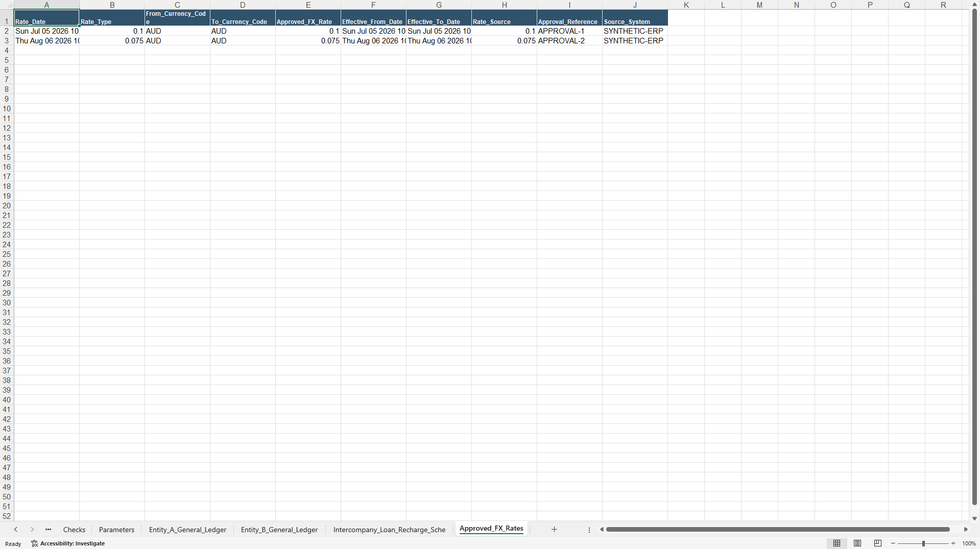Click the 100% zoom level
Image resolution: width=980 pixels, height=549 pixels.
[x=969, y=543]
